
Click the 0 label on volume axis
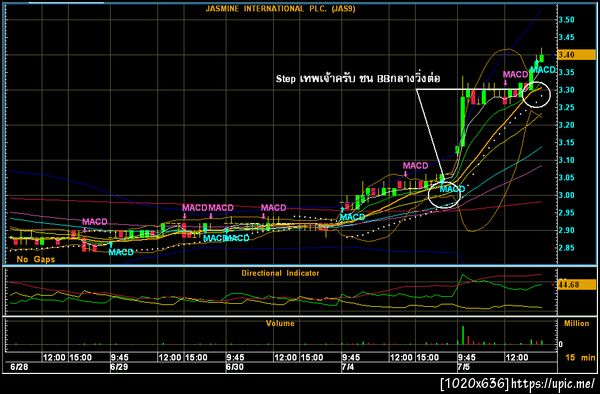(x=561, y=344)
